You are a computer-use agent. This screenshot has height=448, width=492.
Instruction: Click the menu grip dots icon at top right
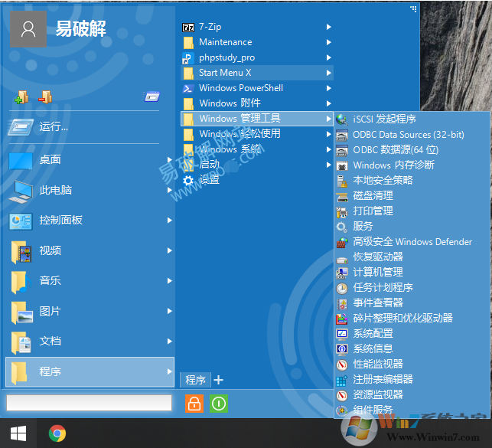[413, 8]
